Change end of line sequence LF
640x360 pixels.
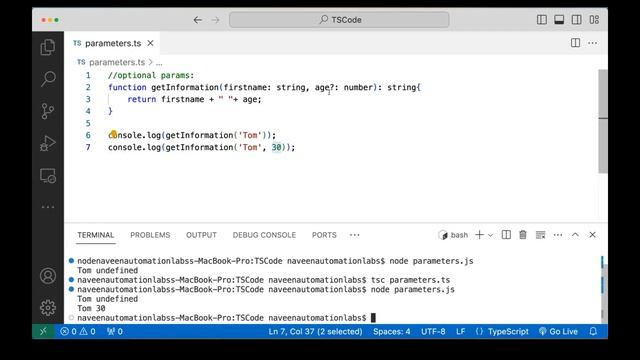(460, 331)
